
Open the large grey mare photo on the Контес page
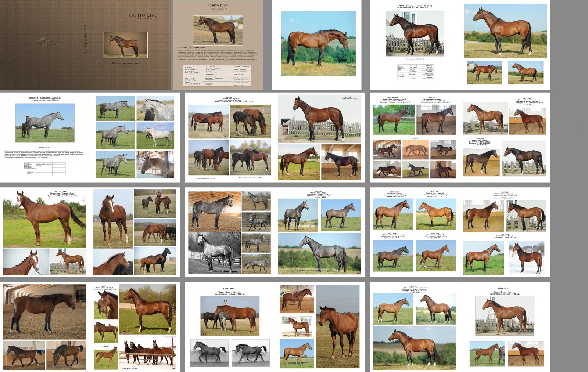(45, 123)
